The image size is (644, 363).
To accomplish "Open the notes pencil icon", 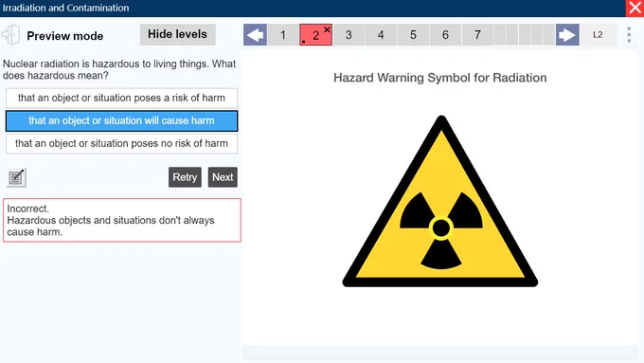I will 16,177.
